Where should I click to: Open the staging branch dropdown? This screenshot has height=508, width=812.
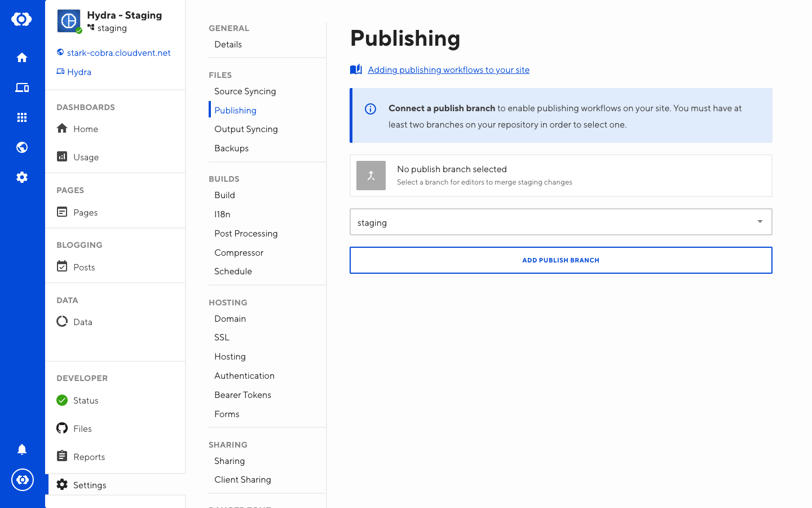tap(561, 222)
